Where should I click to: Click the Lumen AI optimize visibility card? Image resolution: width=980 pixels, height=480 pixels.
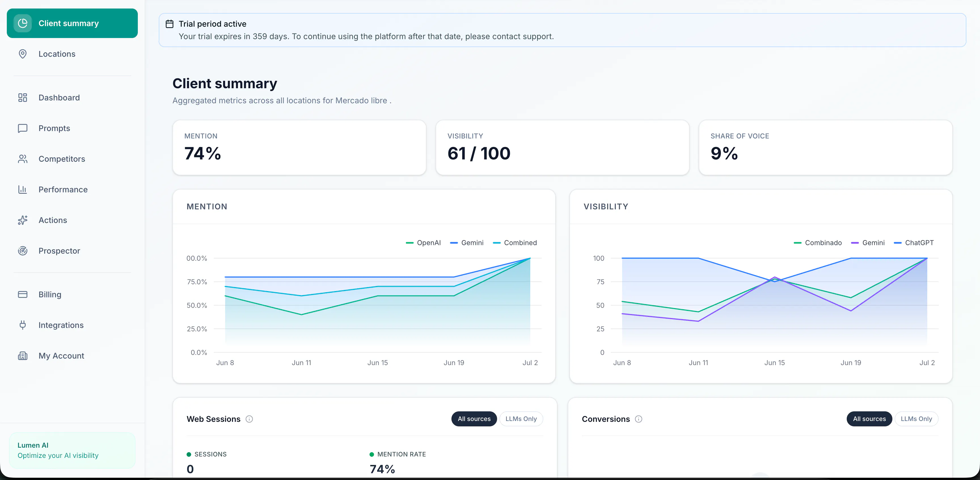pos(72,450)
